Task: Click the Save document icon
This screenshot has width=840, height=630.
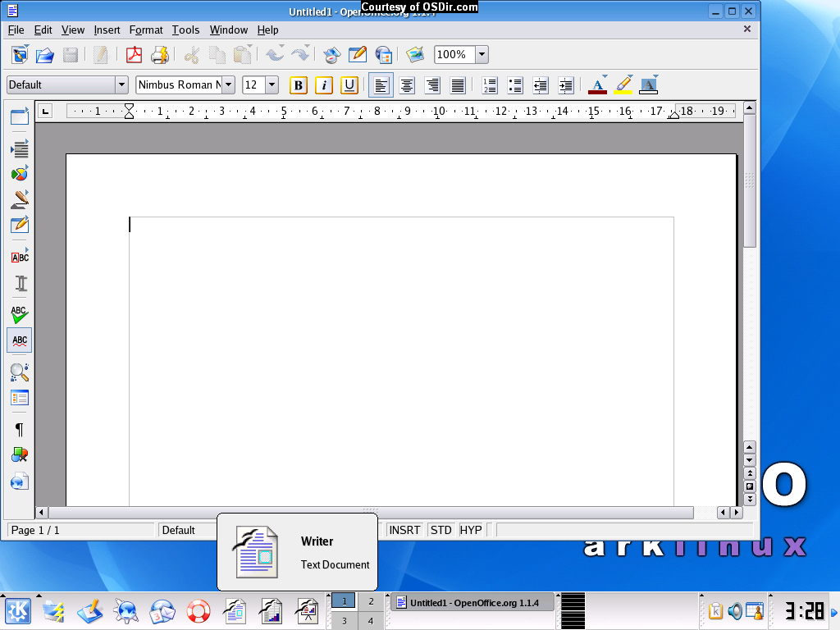Action: pos(71,55)
